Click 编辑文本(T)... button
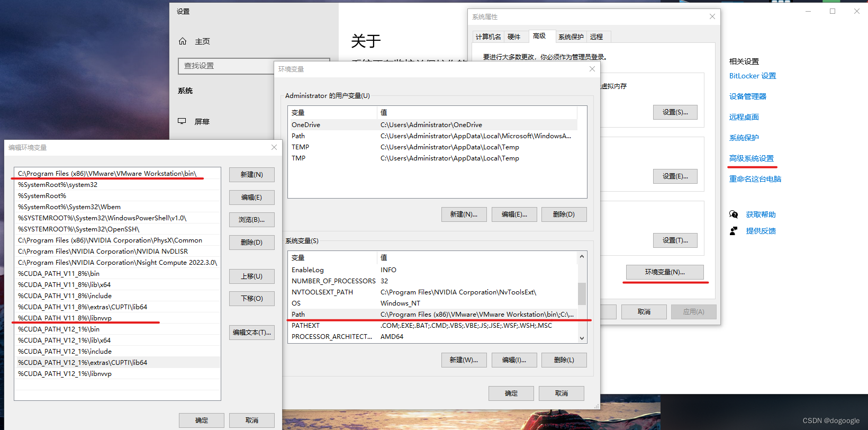This screenshot has width=868, height=430. click(252, 333)
